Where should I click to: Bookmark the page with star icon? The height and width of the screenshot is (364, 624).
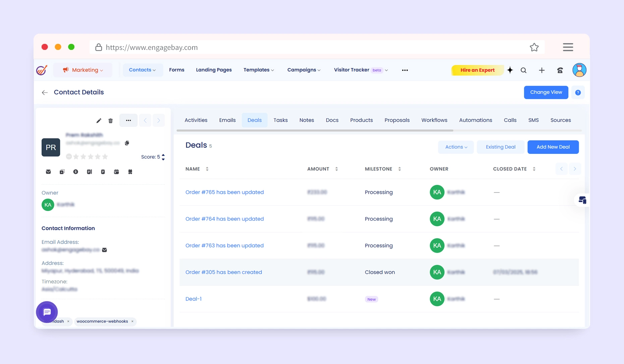tap(534, 47)
